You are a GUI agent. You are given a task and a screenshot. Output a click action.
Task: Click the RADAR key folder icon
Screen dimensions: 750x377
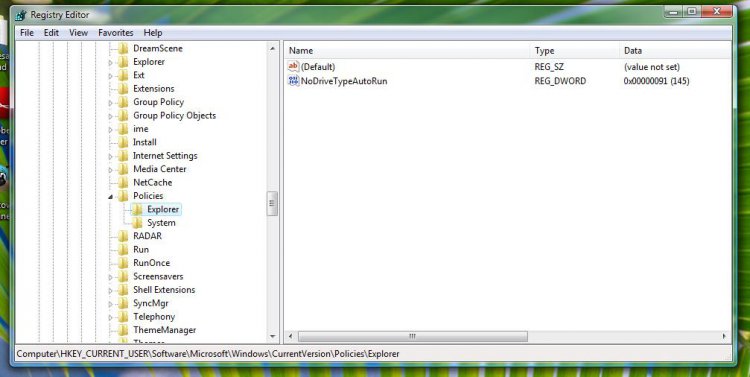tap(123, 236)
